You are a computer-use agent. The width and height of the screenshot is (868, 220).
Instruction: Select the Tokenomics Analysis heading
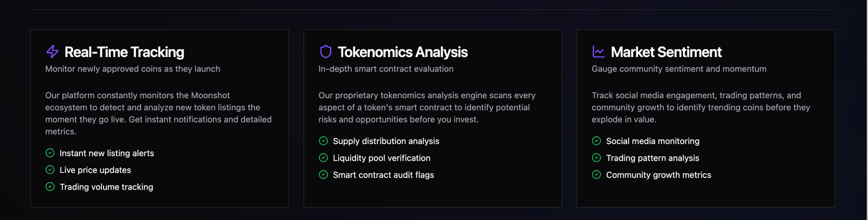[x=403, y=52]
